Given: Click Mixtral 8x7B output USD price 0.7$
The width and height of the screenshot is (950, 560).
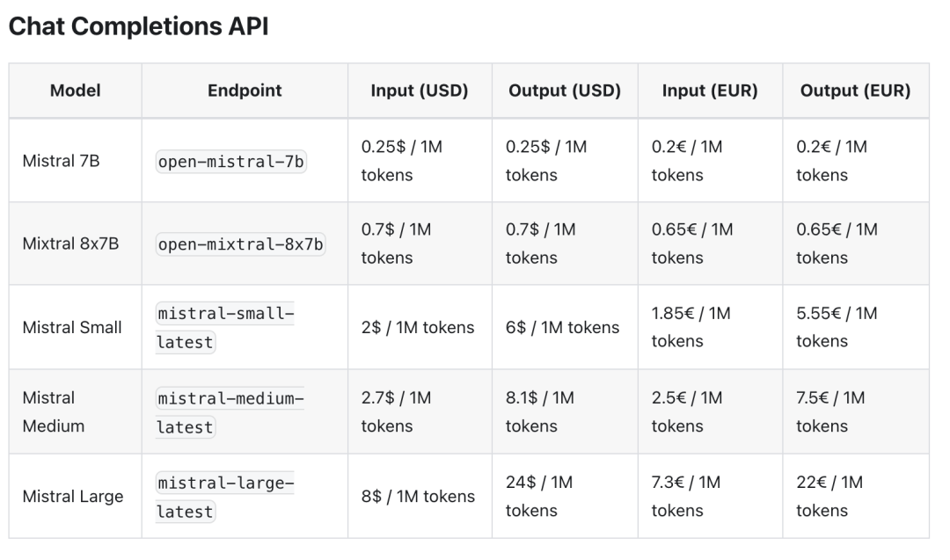Looking at the screenshot, I should coord(541,244).
